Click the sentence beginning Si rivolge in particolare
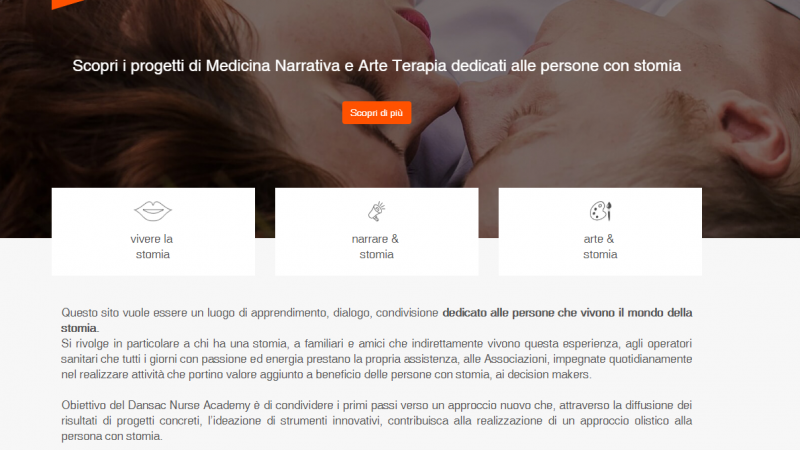Image resolution: width=800 pixels, height=450 pixels. tap(377, 359)
